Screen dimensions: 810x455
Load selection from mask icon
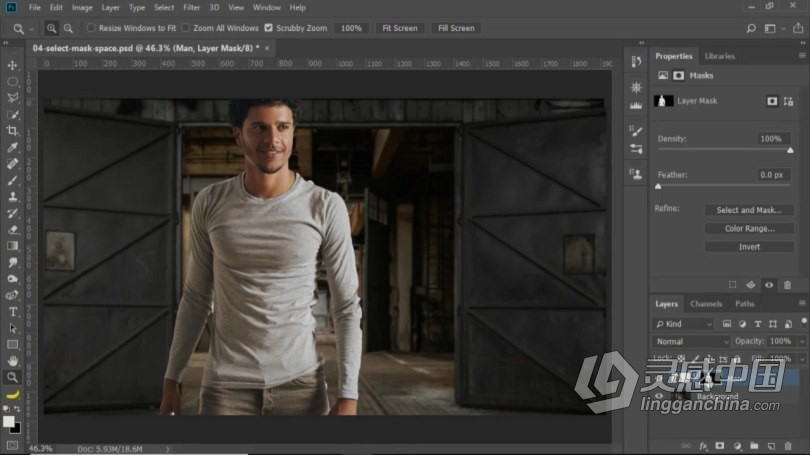733,285
